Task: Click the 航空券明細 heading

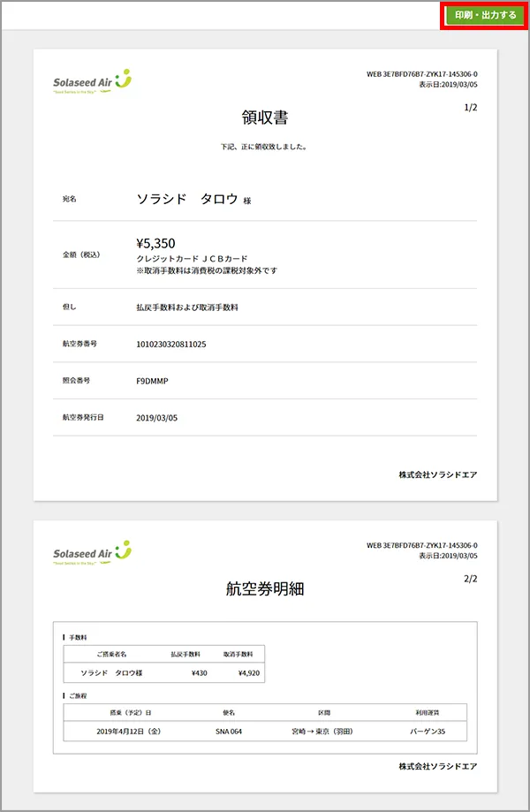Action: (x=265, y=588)
